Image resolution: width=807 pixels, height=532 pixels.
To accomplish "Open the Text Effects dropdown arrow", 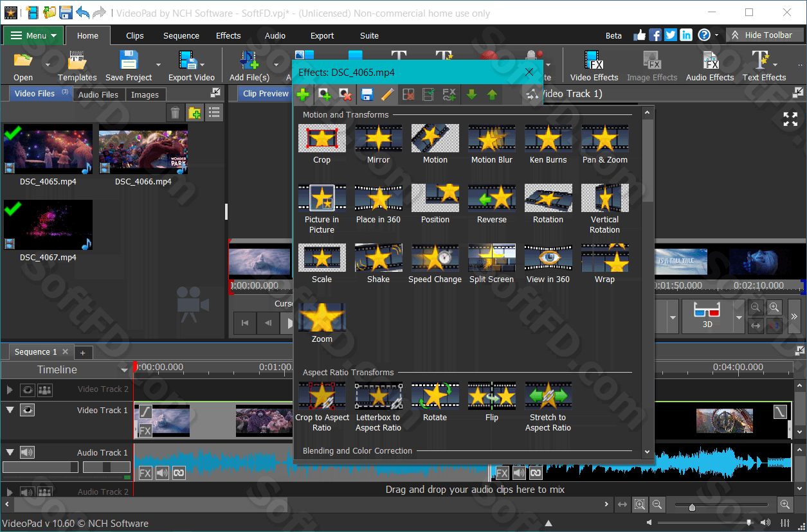I will click(x=775, y=64).
